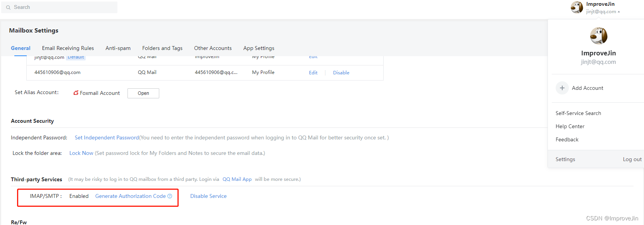Screen dimensions: 644x225
Task: Click the 445610906@qq.com email cell
Action: pyautogui.click(x=57, y=72)
